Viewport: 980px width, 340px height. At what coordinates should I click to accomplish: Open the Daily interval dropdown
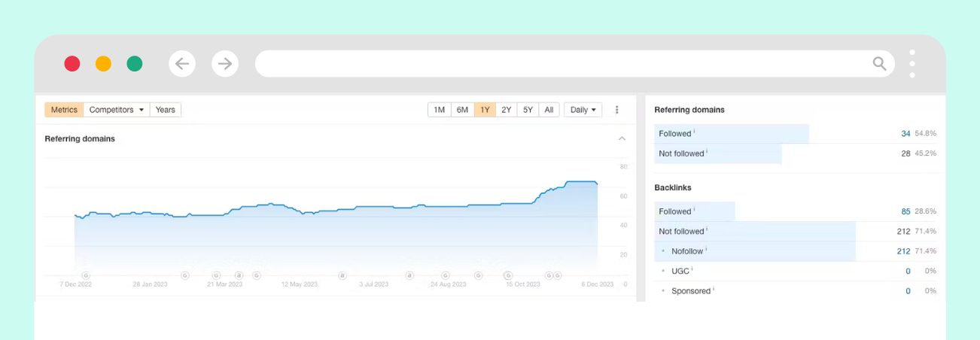(583, 110)
